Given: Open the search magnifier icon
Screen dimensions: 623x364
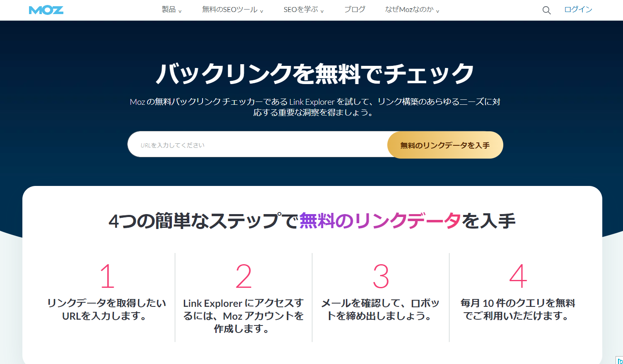Looking at the screenshot, I should pos(546,10).
